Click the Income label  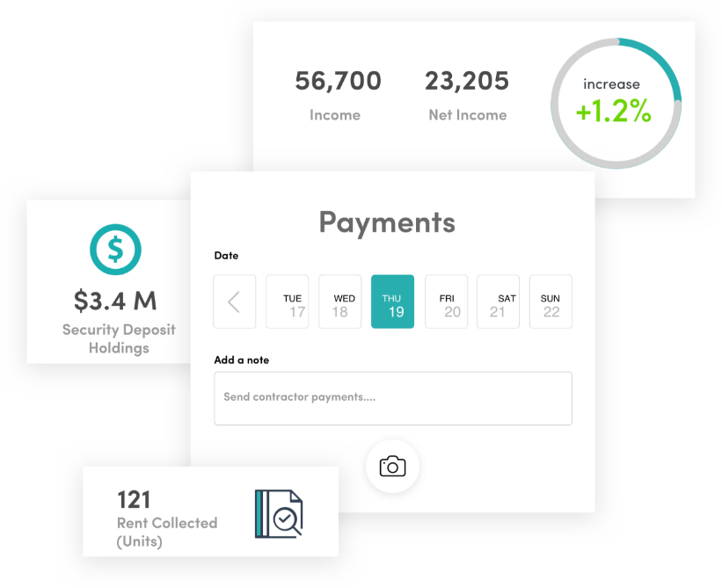click(x=335, y=115)
